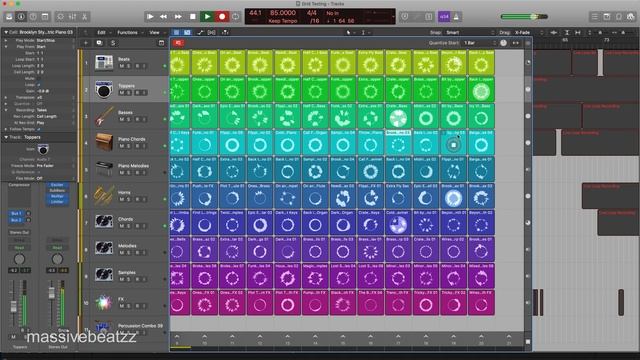This screenshot has height=360, width=640.
Task: Toggle the purple Count-in button
Action: tap(444, 17)
